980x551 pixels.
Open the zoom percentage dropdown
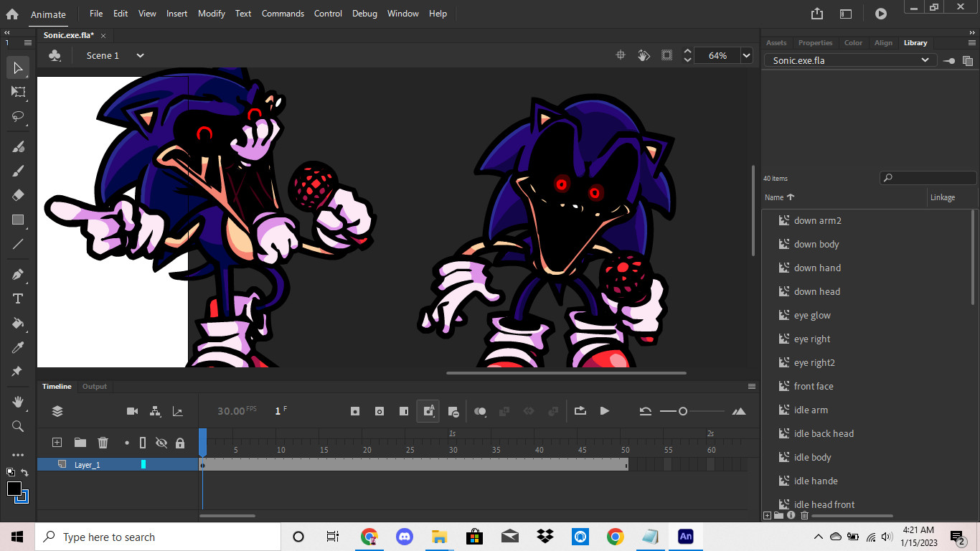[746, 55]
